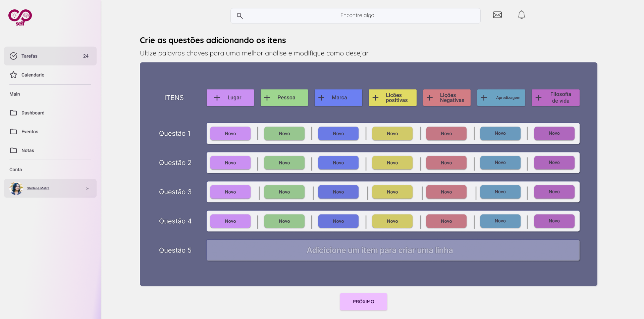
Task: Select blue Novo chip in Questão 4
Action: 338,221
